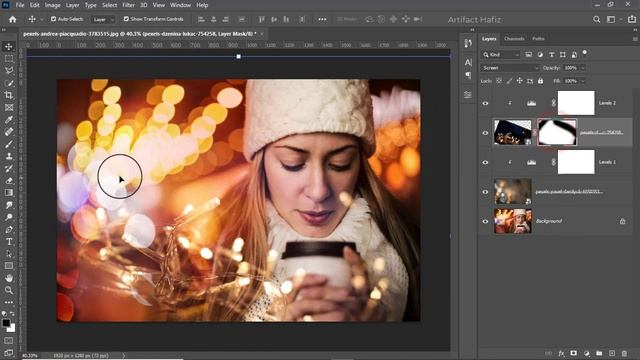Create a new adjustment layer icon
The height and width of the screenshot is (360, 640).
587,353
